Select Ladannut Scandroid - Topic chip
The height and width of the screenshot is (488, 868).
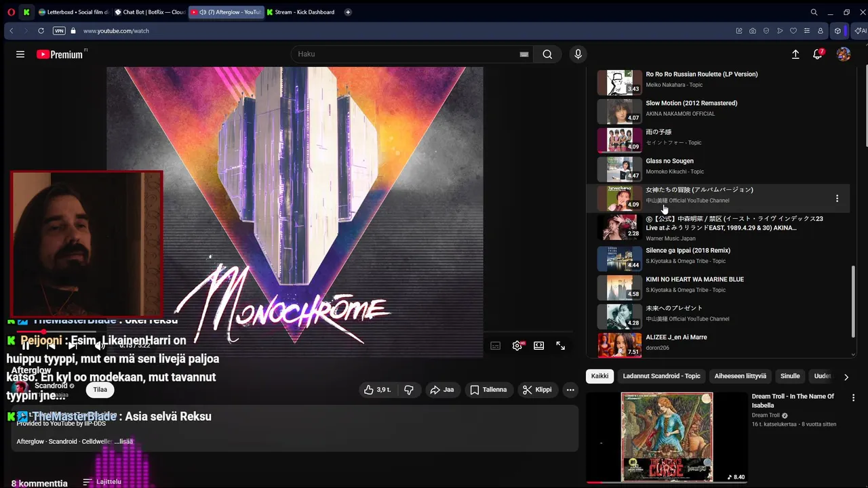point(662,376)
